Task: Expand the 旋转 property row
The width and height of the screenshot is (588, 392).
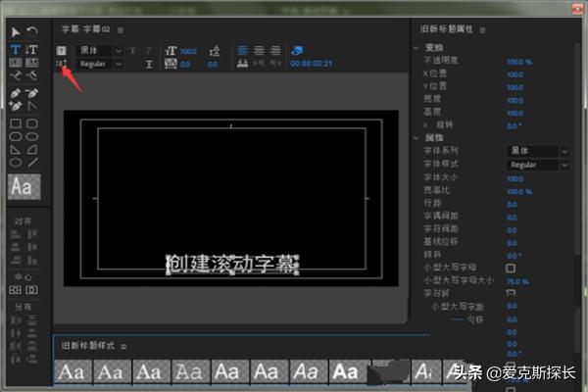Action: pos(425,124)
